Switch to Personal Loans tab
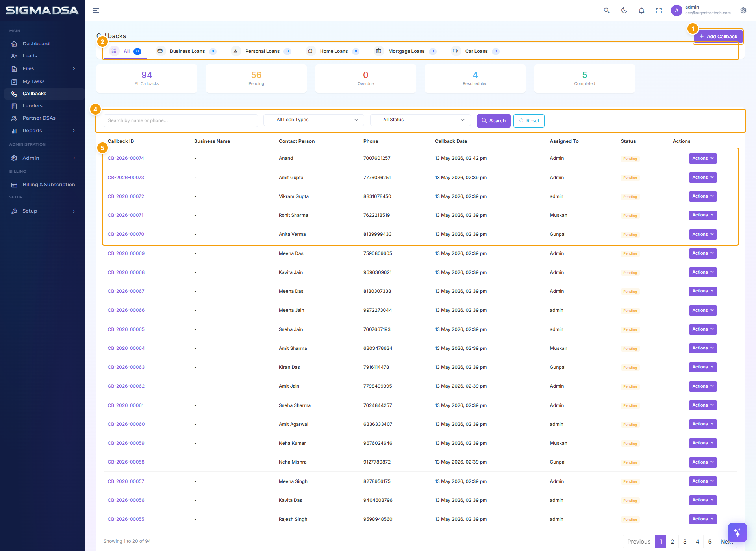Screen dimensions: 756x551 point(262,51)
